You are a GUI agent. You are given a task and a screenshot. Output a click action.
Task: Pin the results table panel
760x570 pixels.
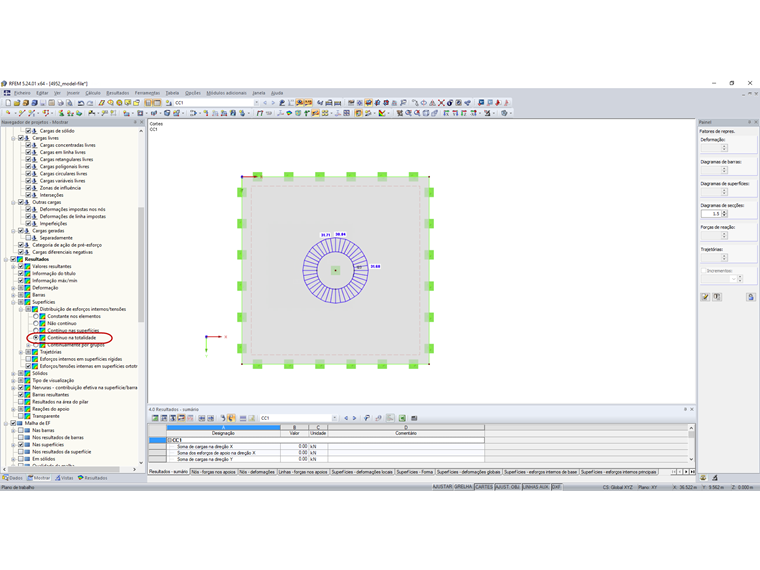click(685, 410)
